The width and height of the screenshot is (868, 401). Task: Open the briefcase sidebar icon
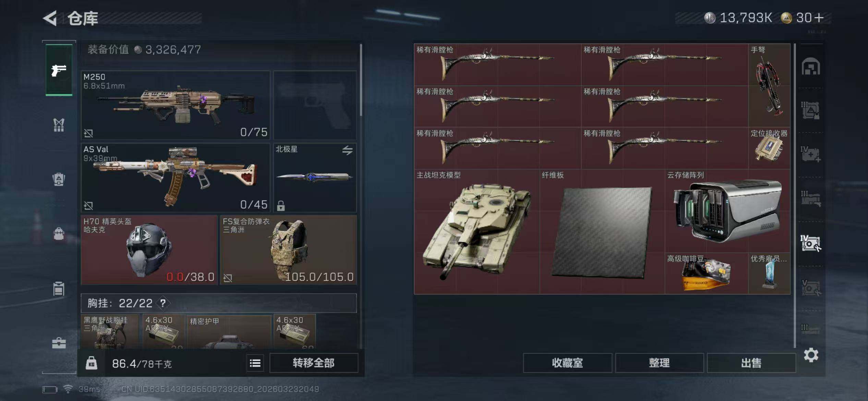coord(59,343)
